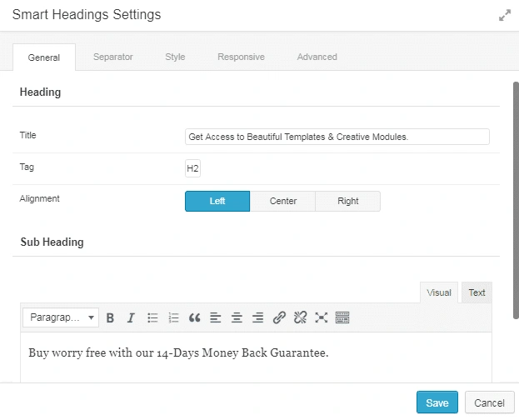Align editor text to the right
The height and width of the screenshot is (420, 519).
[x=258, y=317]
